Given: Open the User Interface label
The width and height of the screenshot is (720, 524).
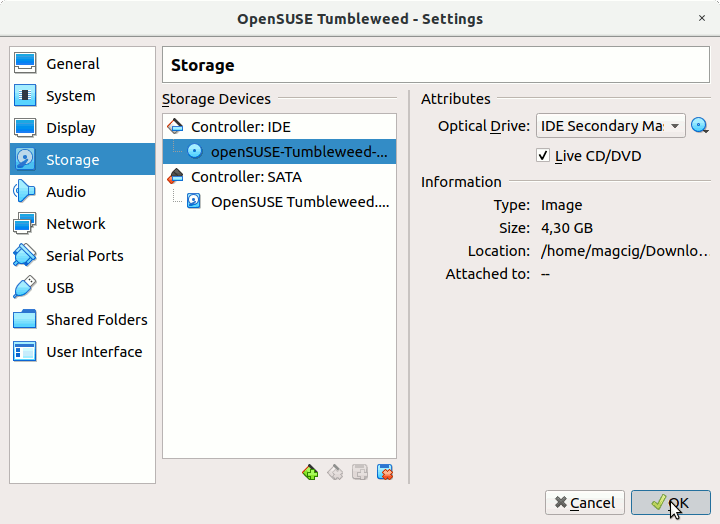Looking at the screenshot, I should pos(94,352).
